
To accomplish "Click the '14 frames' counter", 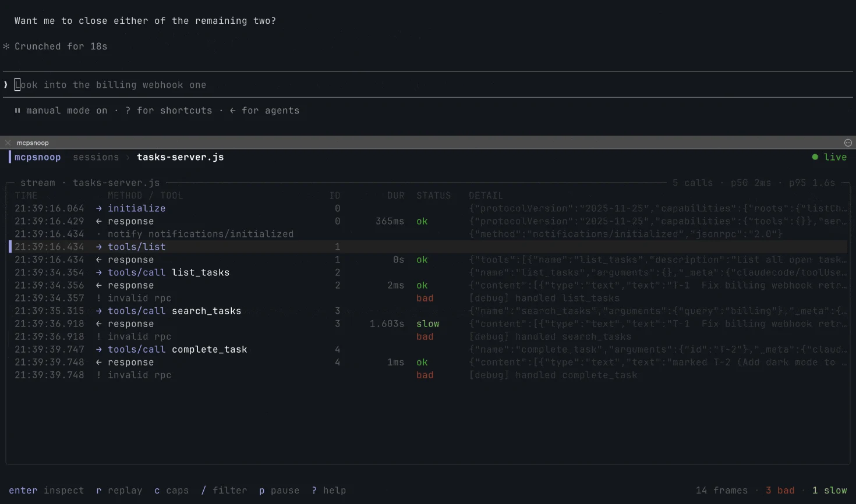I will click(721, 491).
